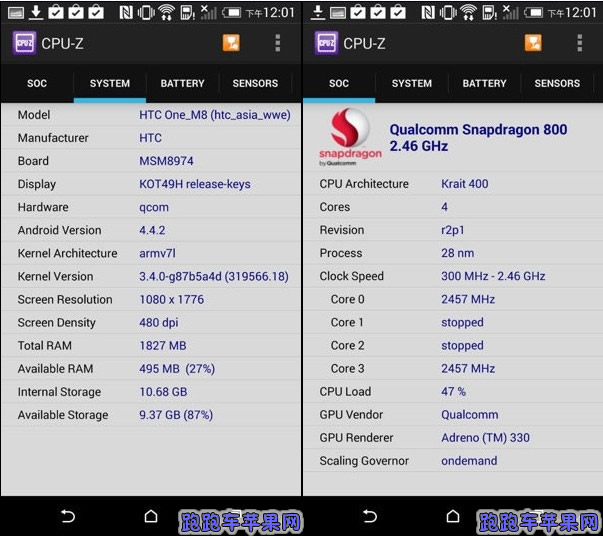Tap the Back navigation button in right screen
Screen dimensions: 603x536
[370, 516]
